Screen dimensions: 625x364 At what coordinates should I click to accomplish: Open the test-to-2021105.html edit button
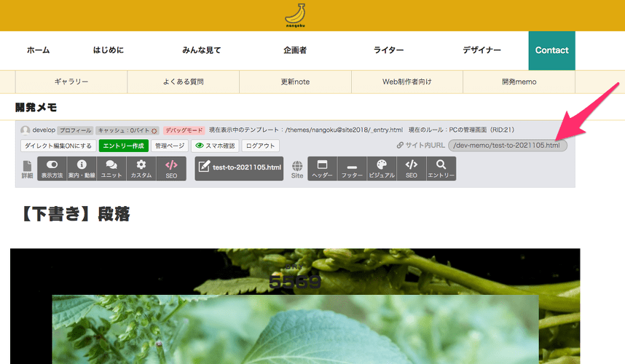click(239, 168)
